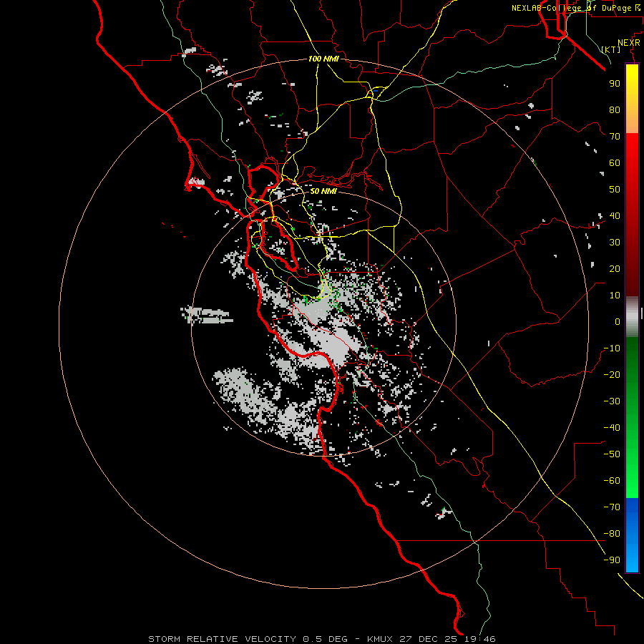Click the 60 value on the velocity scale

coord(615,163)
